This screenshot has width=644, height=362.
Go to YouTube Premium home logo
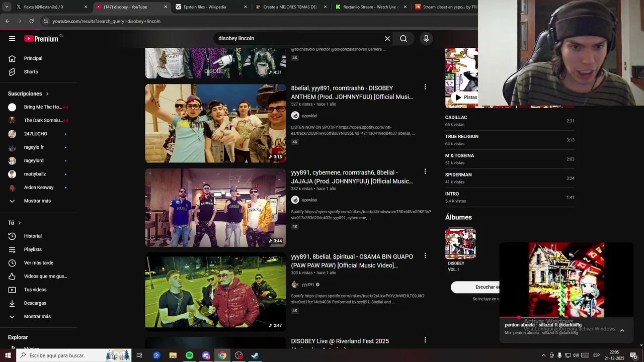42,39
